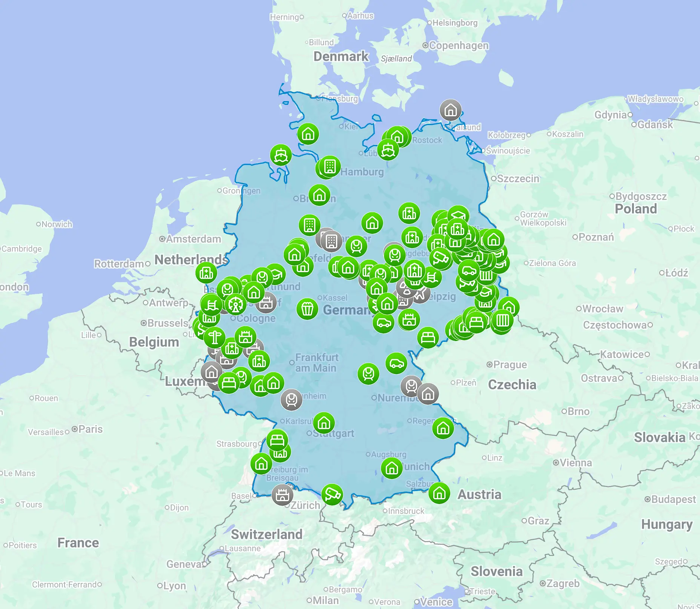Screen dimensions: 700x609
Task: Click the Ferris wheel marker near Cologne
Action: click(x=236, y=304)
